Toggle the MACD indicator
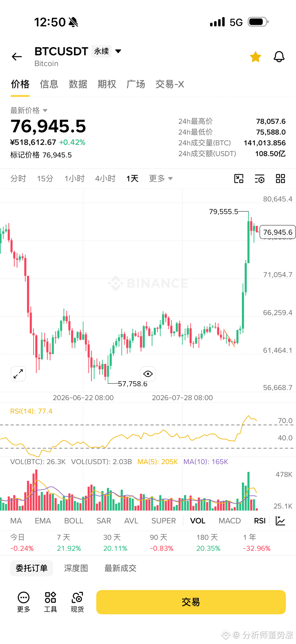Viewport: 296px width, 644px height. (230, 521)
